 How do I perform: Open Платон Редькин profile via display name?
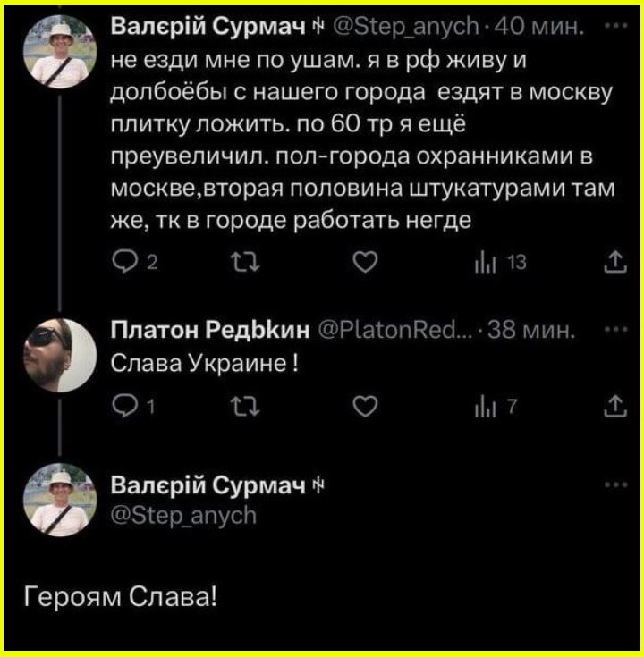coord(210,330)
